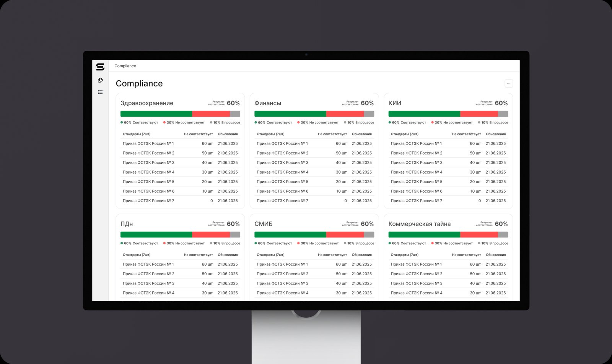Viewport: 612px width, 364px height.
Task: Open the Финансы card title
Action: pyautogui.click(x=268, y=103)
